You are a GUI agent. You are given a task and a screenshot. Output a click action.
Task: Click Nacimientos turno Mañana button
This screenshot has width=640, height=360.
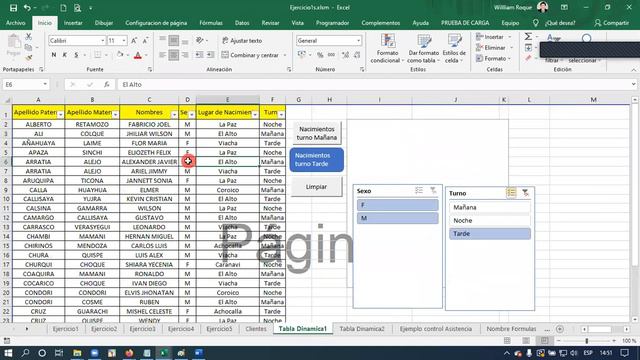click(317, 133)
